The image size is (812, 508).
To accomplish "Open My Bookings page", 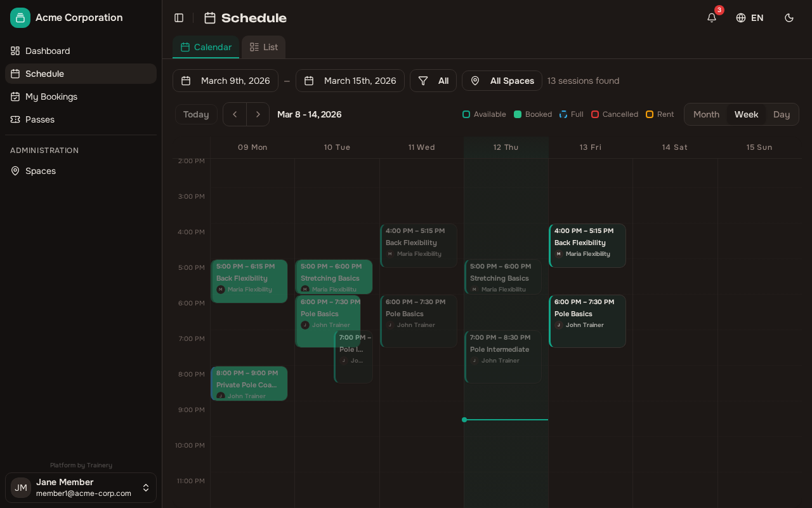I will tap(81, 97).
